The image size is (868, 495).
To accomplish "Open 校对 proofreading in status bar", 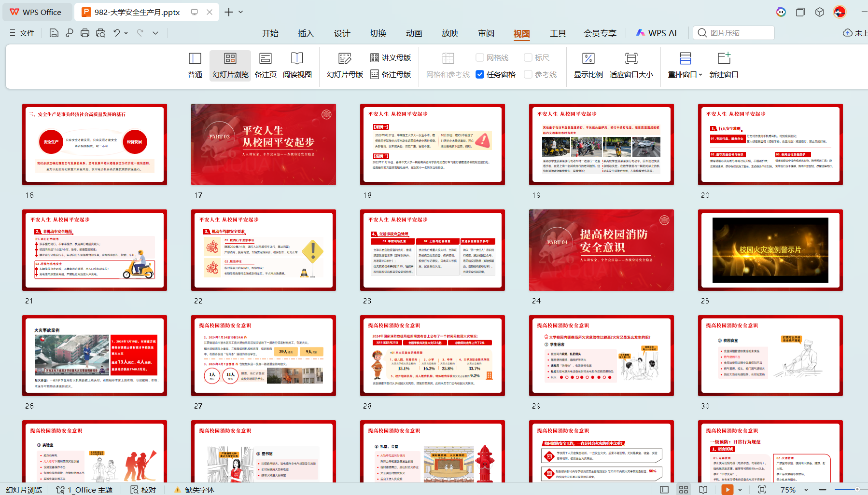I will (143, 490).
